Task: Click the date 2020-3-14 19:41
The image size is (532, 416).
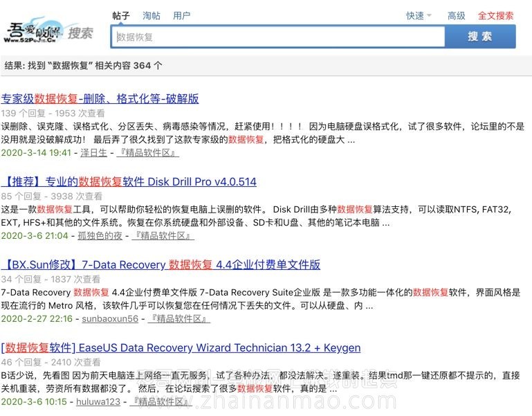Action: 36,153
